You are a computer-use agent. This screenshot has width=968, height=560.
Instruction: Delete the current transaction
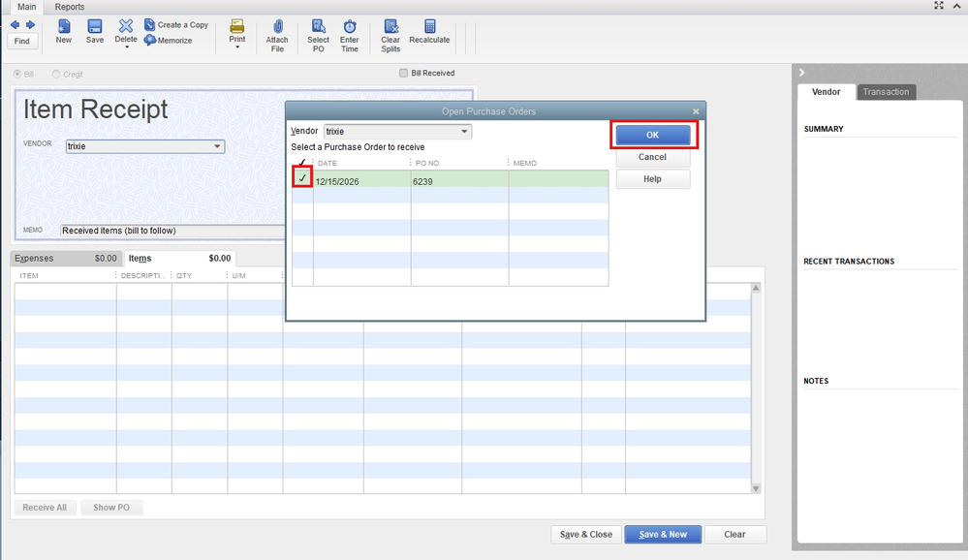point(126,30)
